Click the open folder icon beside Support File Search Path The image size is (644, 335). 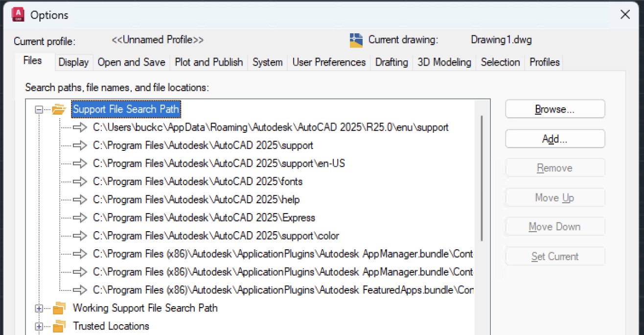pyautogui.click(x=59, y=109)
